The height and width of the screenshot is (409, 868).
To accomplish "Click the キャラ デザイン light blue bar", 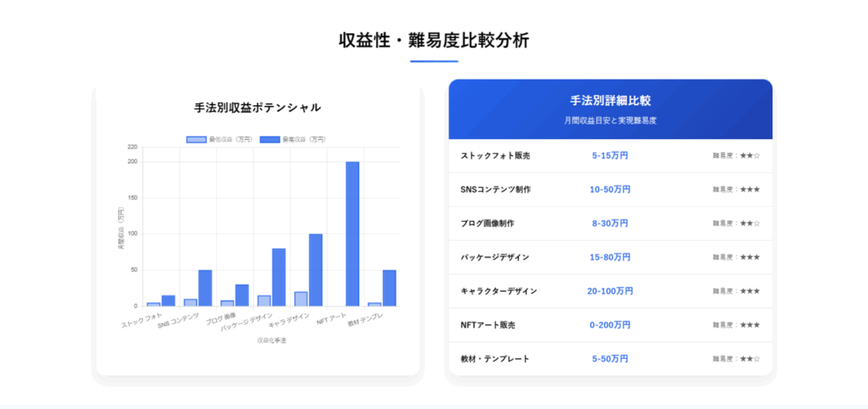I will [301, 299].
